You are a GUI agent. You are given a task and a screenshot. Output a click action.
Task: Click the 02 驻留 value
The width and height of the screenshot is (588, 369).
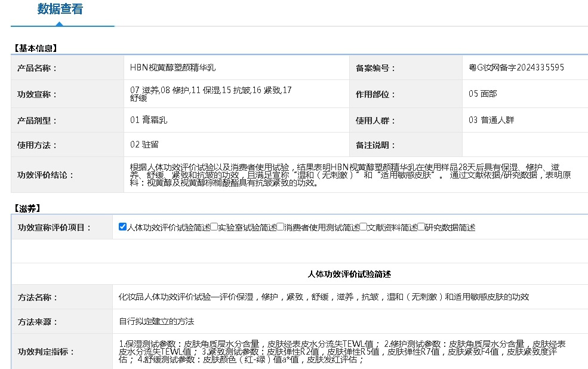tap(144, 144)
